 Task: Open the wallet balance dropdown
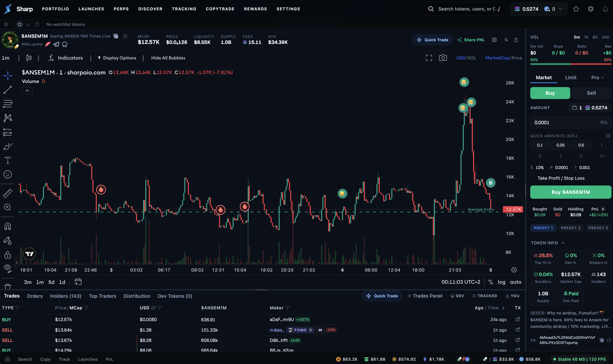tap(539, 9)
